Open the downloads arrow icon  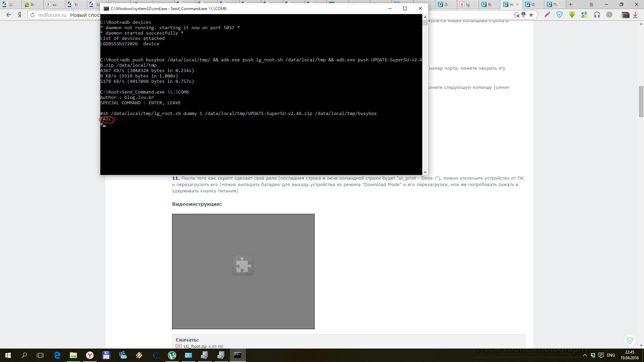click(x=635, y=15)
